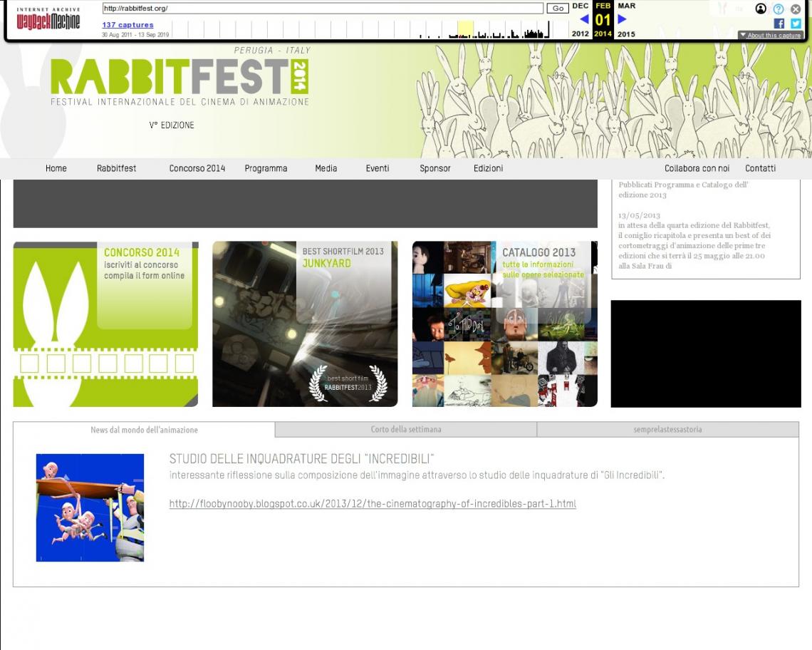Share capture on Twitter
Image resolution: width=812 pixels, height=650 pixels.
tap(796, 24)
